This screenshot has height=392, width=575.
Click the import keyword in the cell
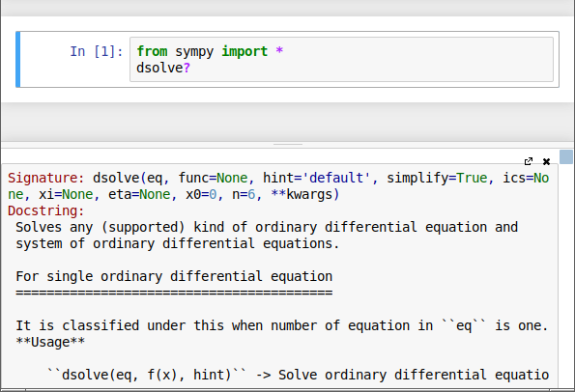244,51
